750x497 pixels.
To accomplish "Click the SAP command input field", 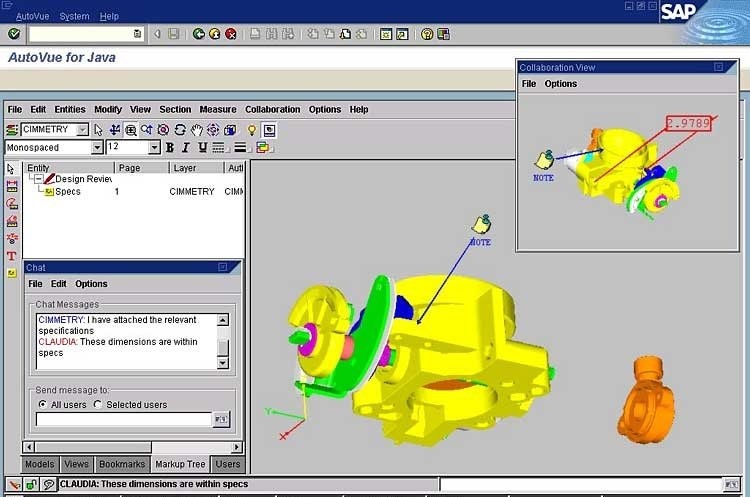I will (x=81, y=34).
